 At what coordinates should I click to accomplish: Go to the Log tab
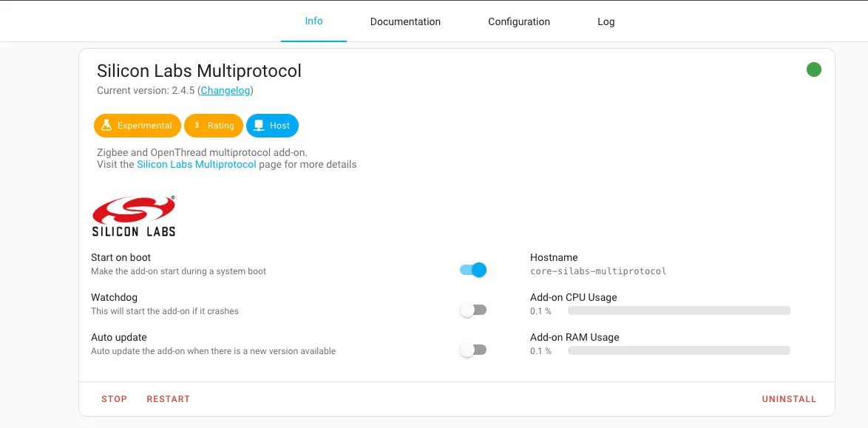pos(606,21)
